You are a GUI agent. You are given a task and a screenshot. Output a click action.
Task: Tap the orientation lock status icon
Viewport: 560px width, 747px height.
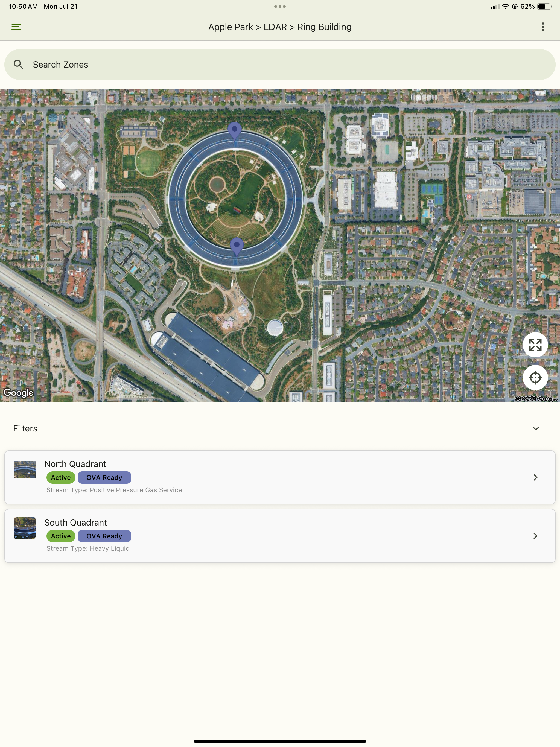pos(515,6)
